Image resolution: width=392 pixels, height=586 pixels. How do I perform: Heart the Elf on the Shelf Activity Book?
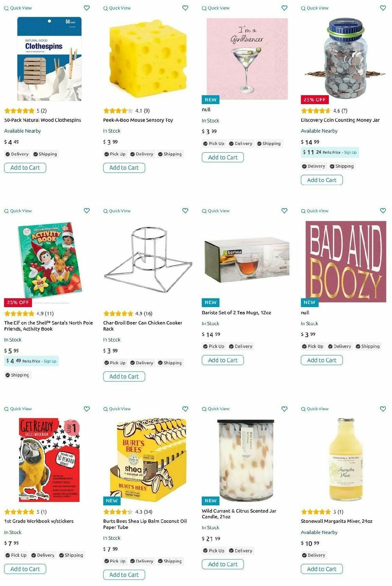87,211
